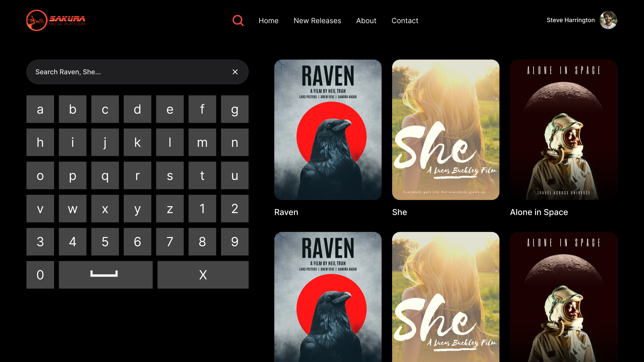Clear the search field with the X icon
This screenshot has width=644, height=362.
click(x=235, y=72)
